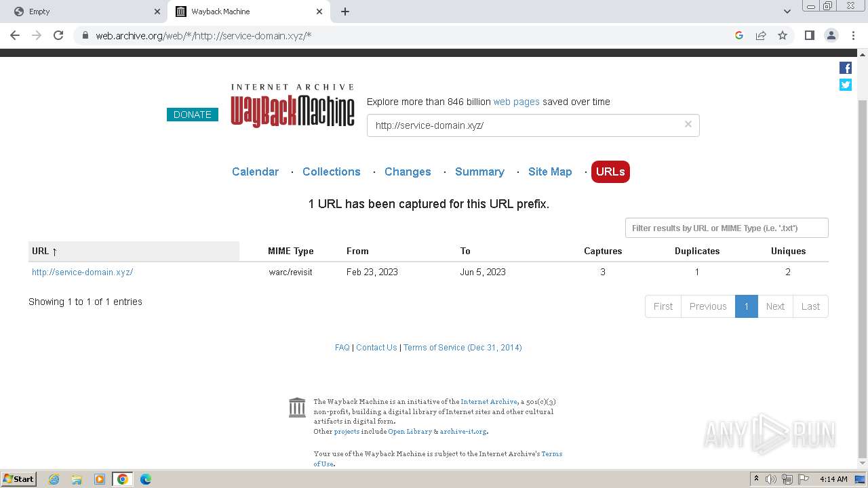Image resolution: width=868 pixels, height=488 pixels.
Task: Open the Start menu
Action: click(18, 479)
